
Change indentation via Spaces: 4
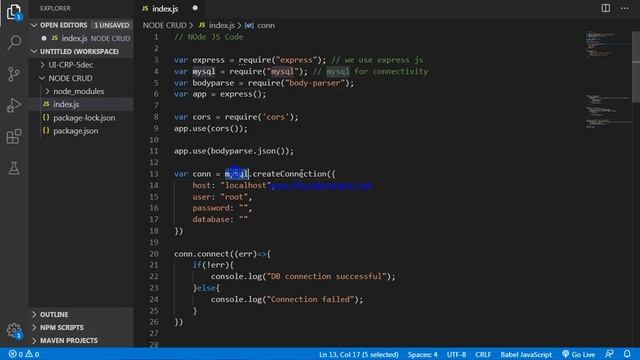pos(422,354)
